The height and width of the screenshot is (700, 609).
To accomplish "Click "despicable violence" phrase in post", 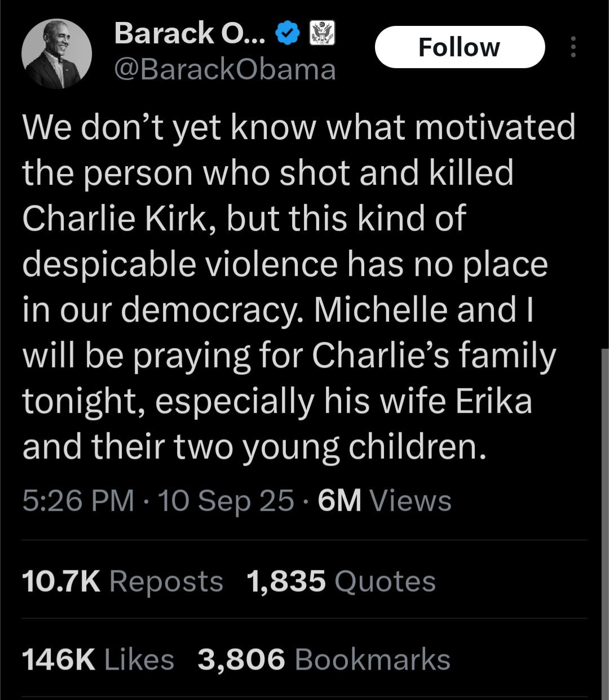I will coord(180,264).
